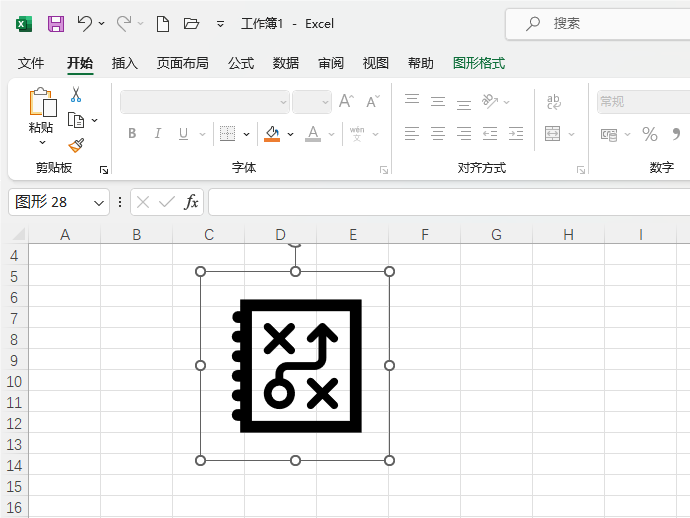Toggle wrap text button

(554, 102)
